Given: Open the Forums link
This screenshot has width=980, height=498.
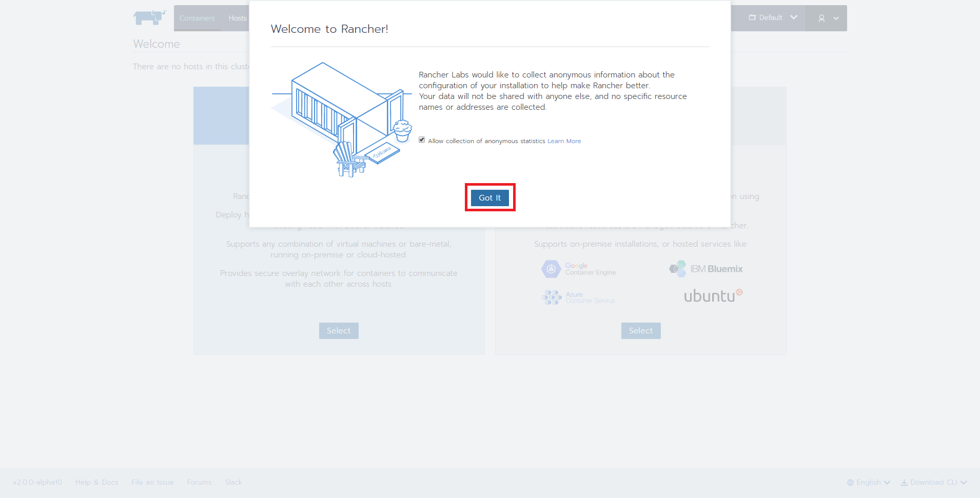Looking at the screenshot, I should (x=199, y=483).
